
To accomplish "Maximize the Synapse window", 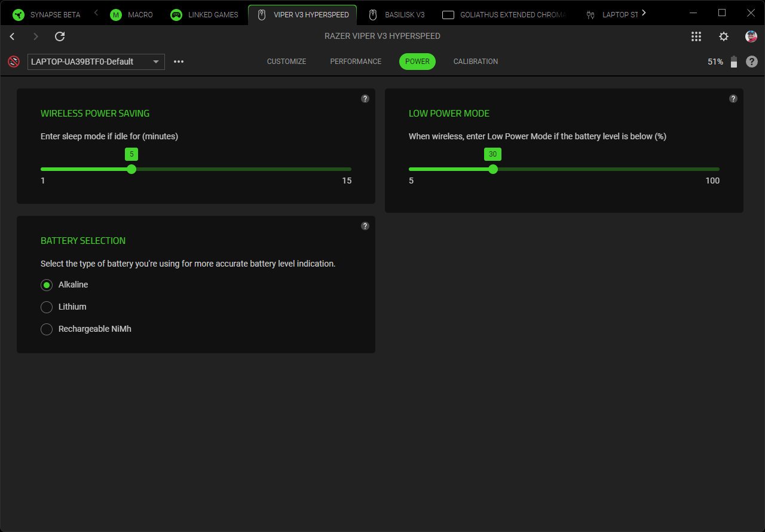I will click(x=722, y=13).
